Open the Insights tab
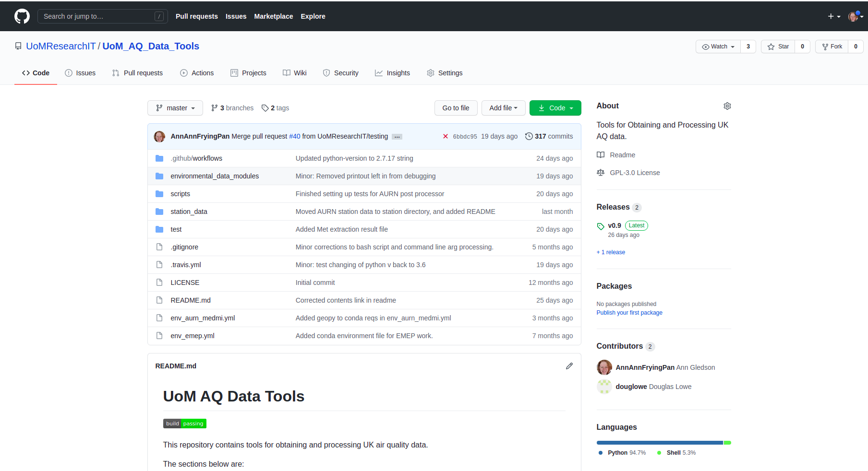Screen dimensions: 868x471 coord(393,73)
